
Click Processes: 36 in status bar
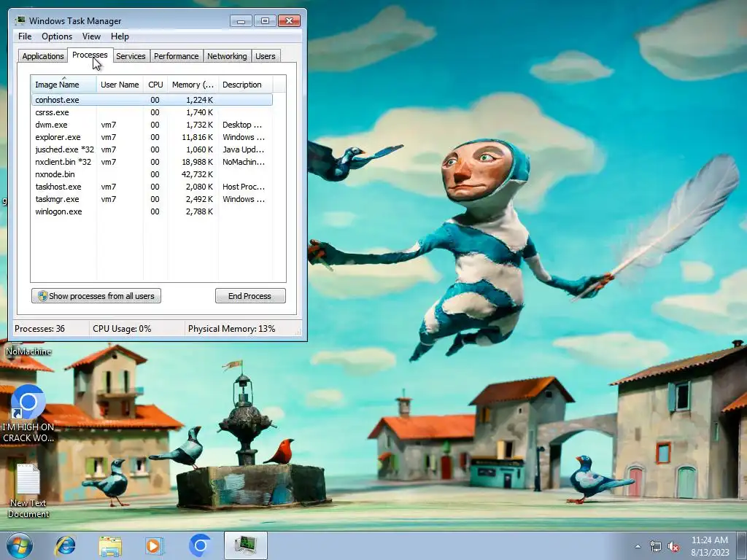pos(39,329)
